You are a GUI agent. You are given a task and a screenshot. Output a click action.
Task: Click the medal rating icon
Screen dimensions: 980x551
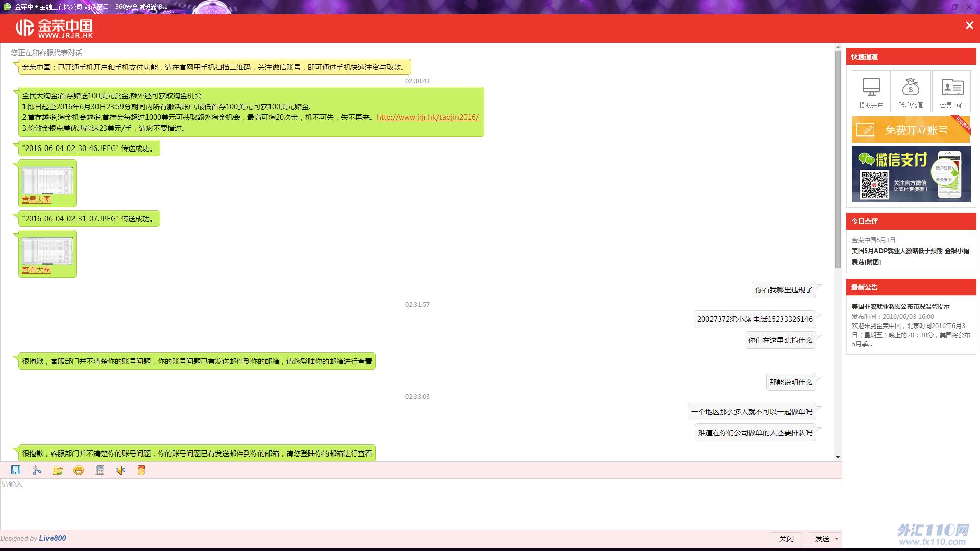[141, 470]
